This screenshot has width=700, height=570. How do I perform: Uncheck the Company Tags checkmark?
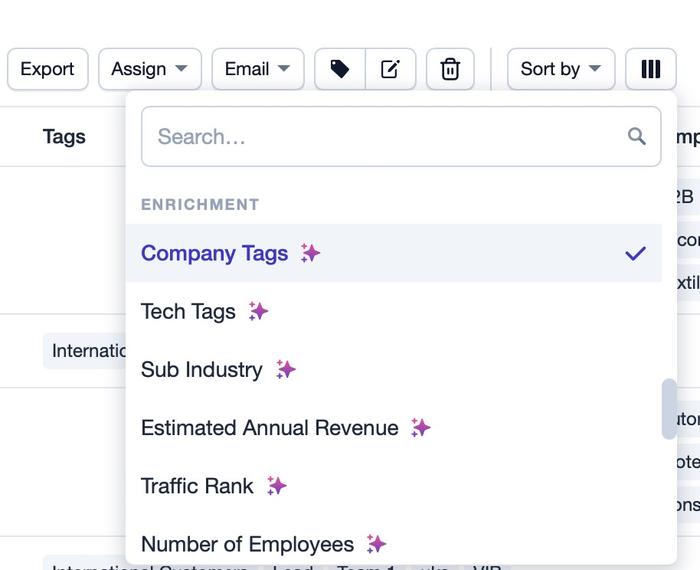(x=635, y=253)
